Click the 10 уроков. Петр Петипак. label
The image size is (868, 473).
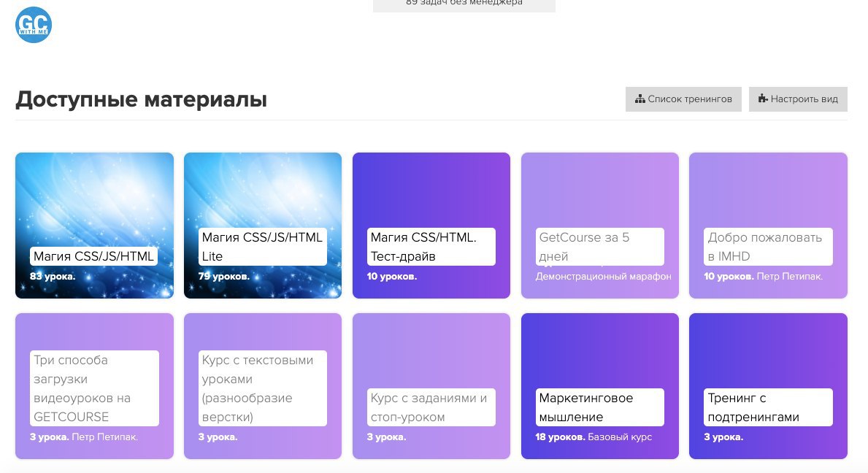pos(764,277)
